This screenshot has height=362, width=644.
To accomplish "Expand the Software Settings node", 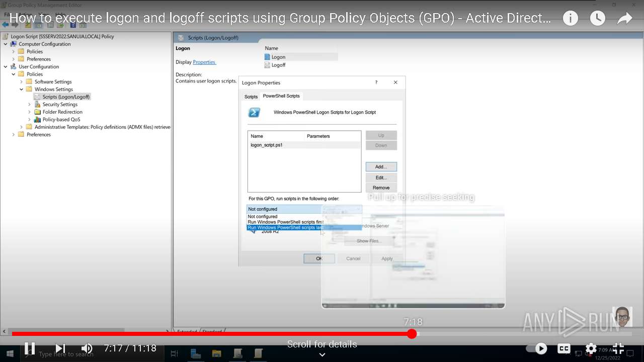I will pyautogui.click(x=22, y=81).
